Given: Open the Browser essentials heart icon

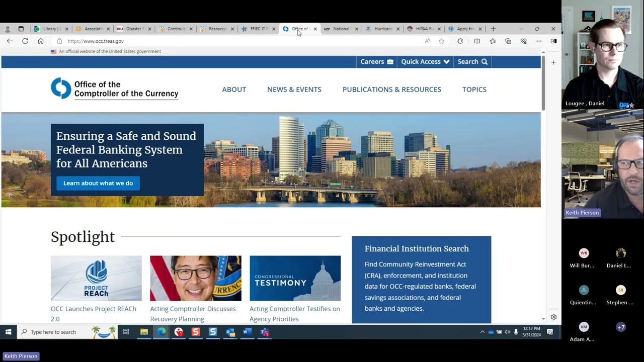Looking at the screenshot, I should click(524, 41).
